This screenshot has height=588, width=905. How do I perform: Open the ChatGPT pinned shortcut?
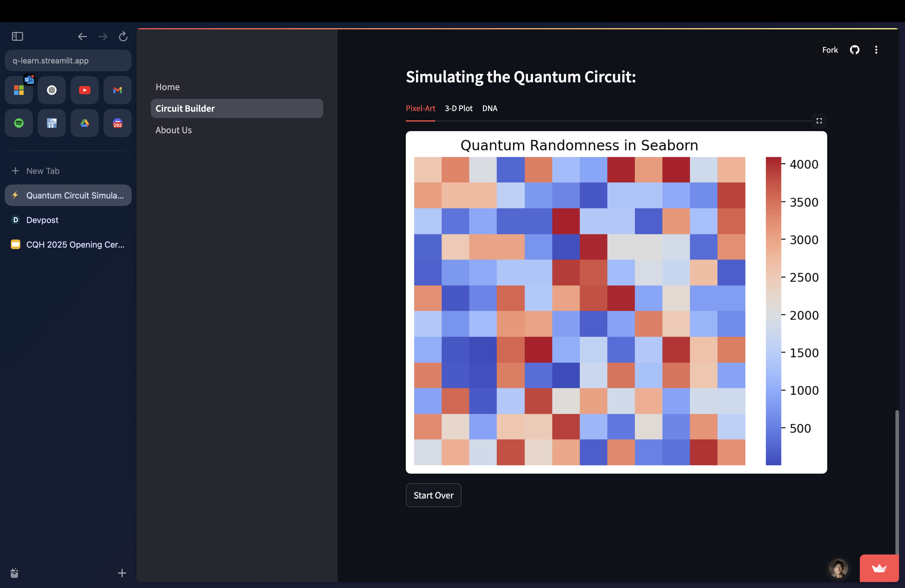(52, 90)
